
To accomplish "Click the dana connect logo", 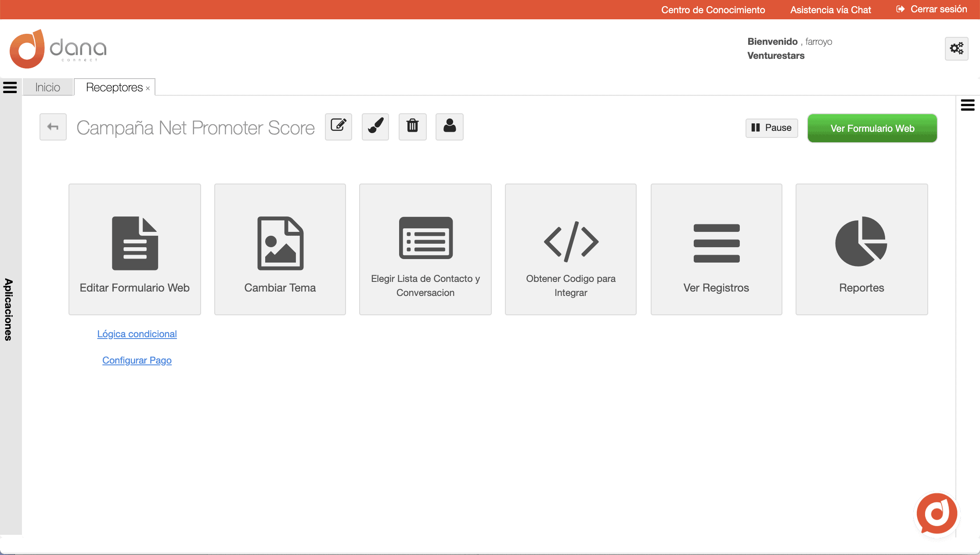I will click(58, 49).
